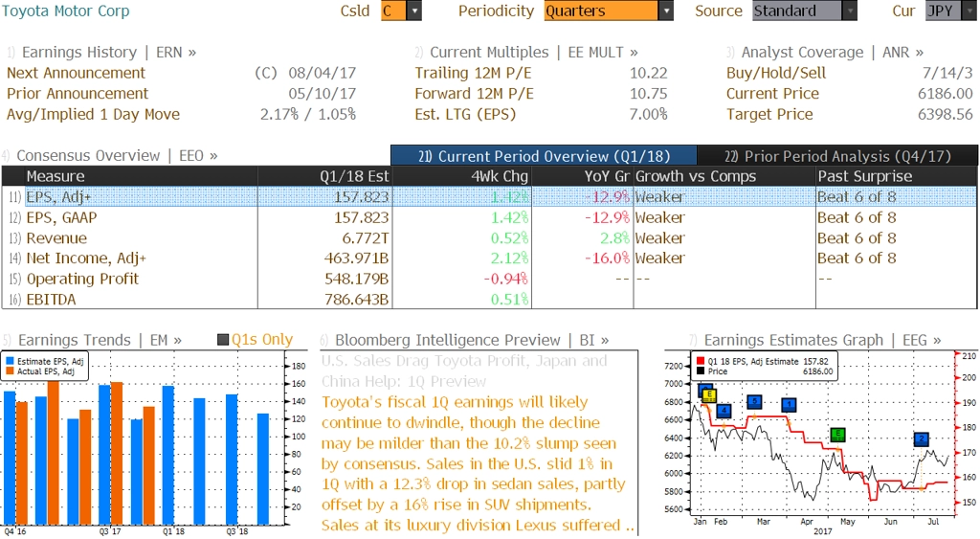
Task: Select the EBITDA measure row
Action: (489, 300)
